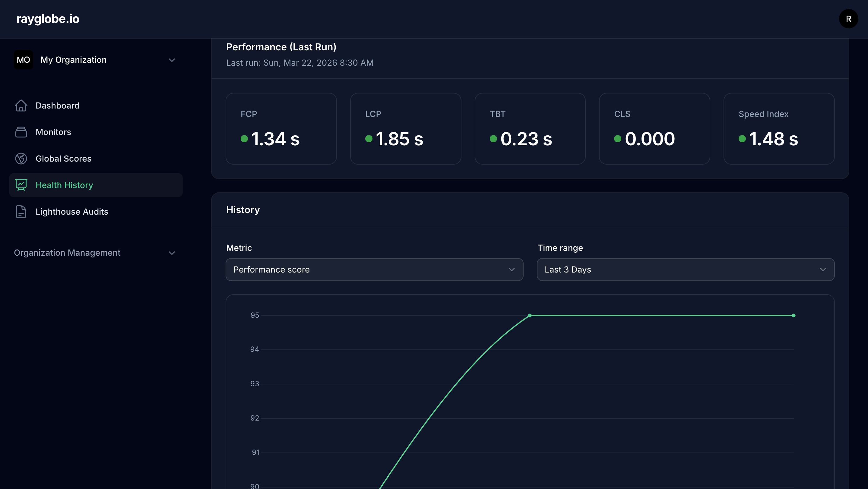Select Global Scores in the navigation

(x=63, y=158)
